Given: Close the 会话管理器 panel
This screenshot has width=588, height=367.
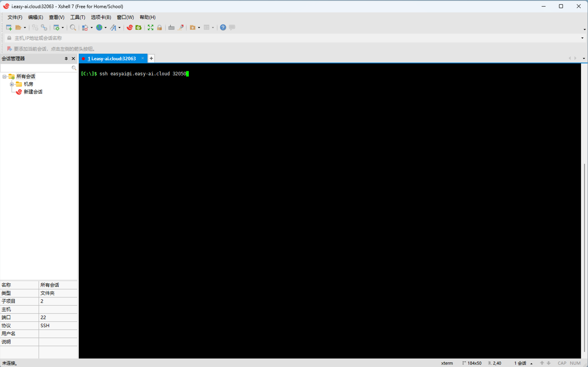Looking at the screenshot, I should (73, 59).
